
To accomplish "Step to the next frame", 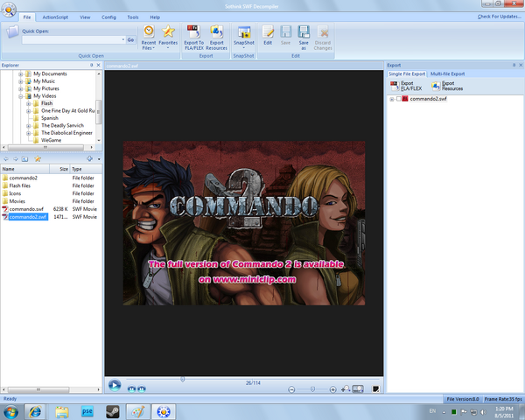I will pos(142,388).
